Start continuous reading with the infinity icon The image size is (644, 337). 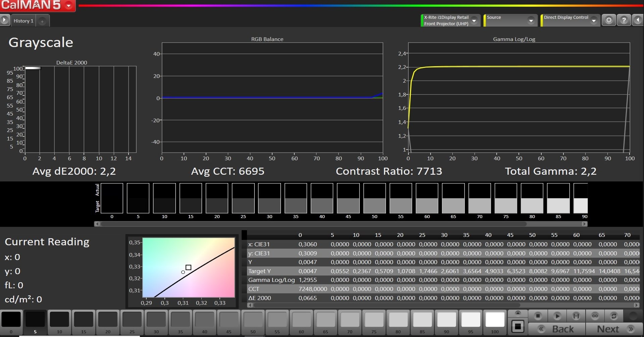click(x=595, y=316)
